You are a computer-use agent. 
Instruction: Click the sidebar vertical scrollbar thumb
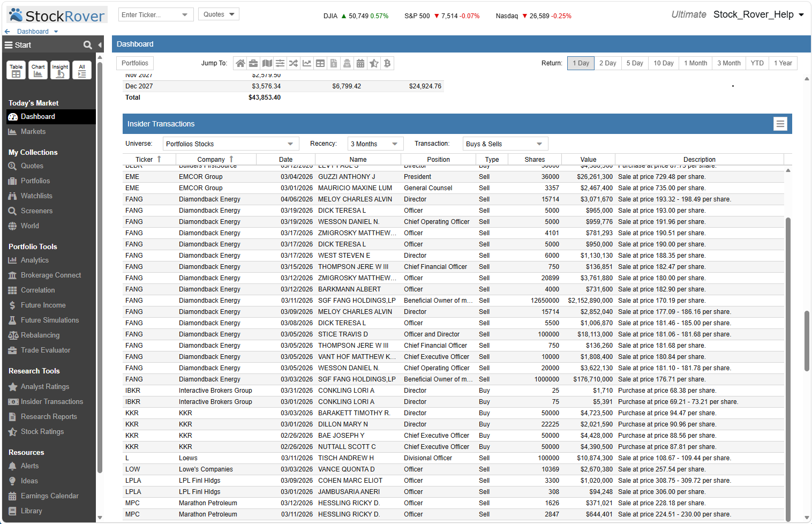(100, 267)
